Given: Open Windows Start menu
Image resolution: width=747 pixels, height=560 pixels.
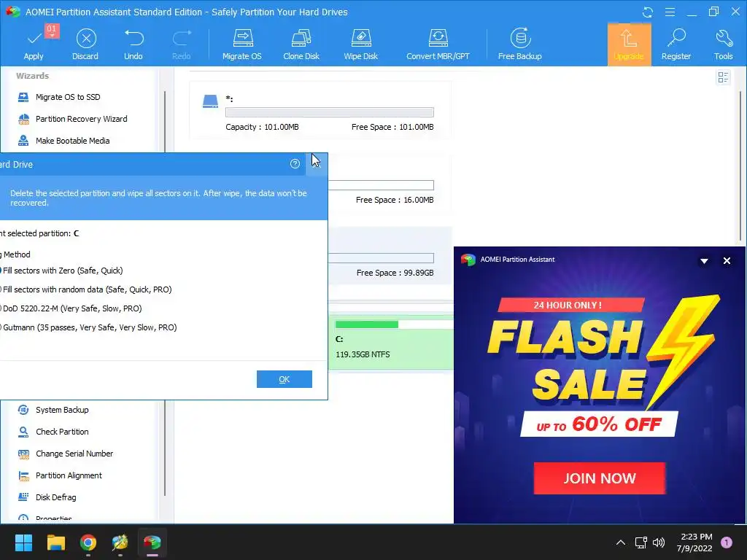Looking at the screenshot, I should pos(23,542).
